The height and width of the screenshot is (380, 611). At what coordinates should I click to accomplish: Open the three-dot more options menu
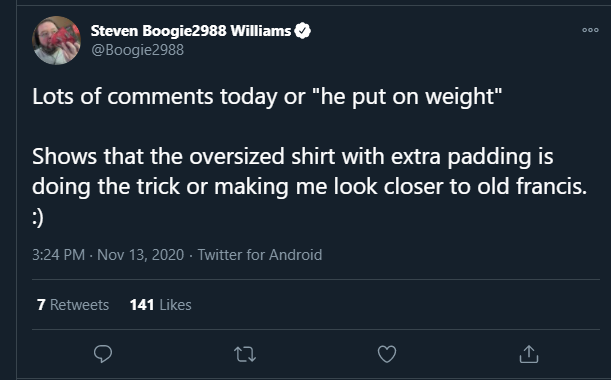point(590,30)
